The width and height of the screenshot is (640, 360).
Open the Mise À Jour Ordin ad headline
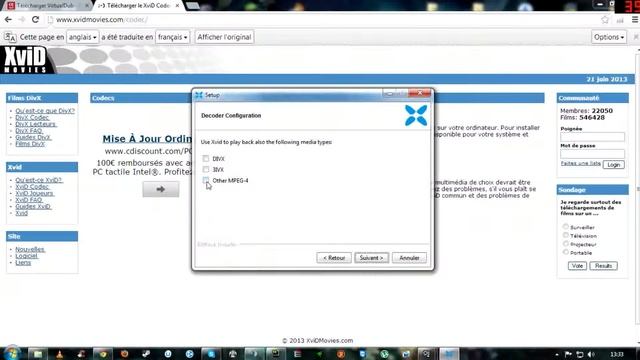(147, 139)
